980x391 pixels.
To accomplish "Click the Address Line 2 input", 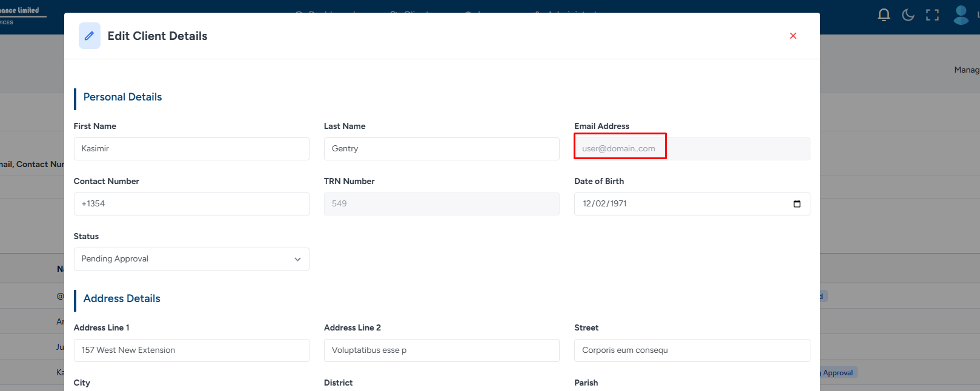I will click(x=441, y=350).
